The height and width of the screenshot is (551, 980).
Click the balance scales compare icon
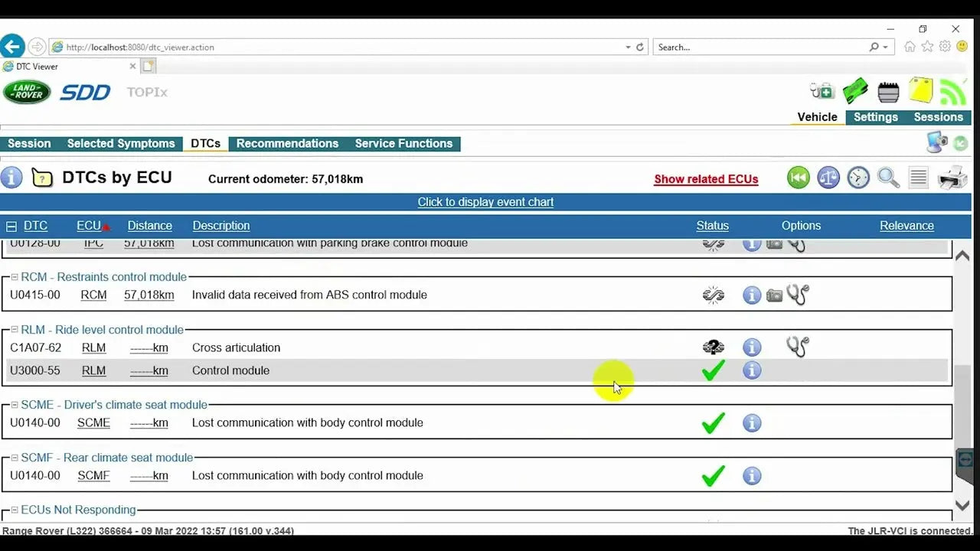828,178
